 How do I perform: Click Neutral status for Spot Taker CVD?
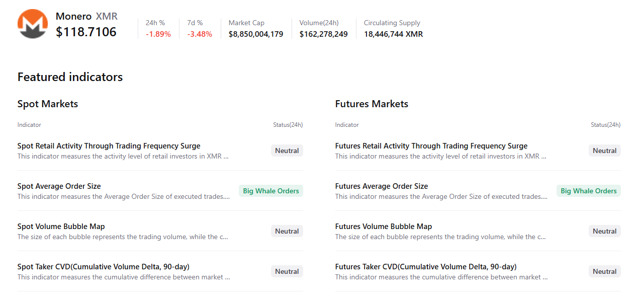287,271
